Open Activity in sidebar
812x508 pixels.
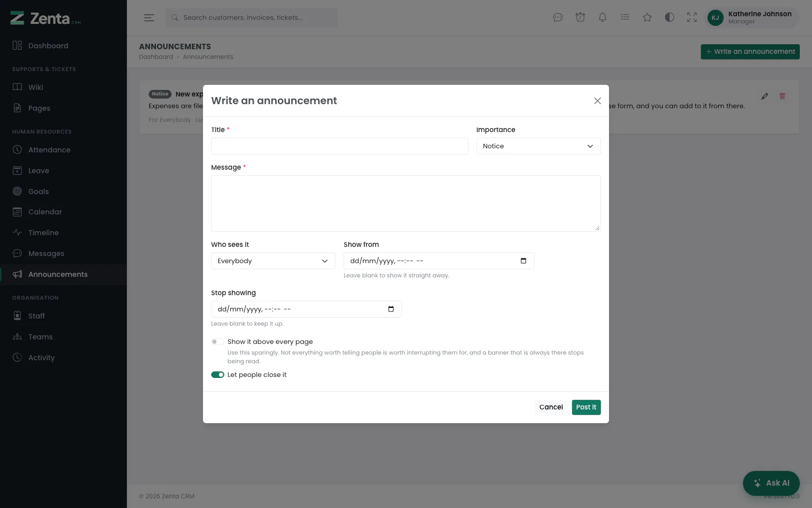pyautogui.click(x=63, y=358)
